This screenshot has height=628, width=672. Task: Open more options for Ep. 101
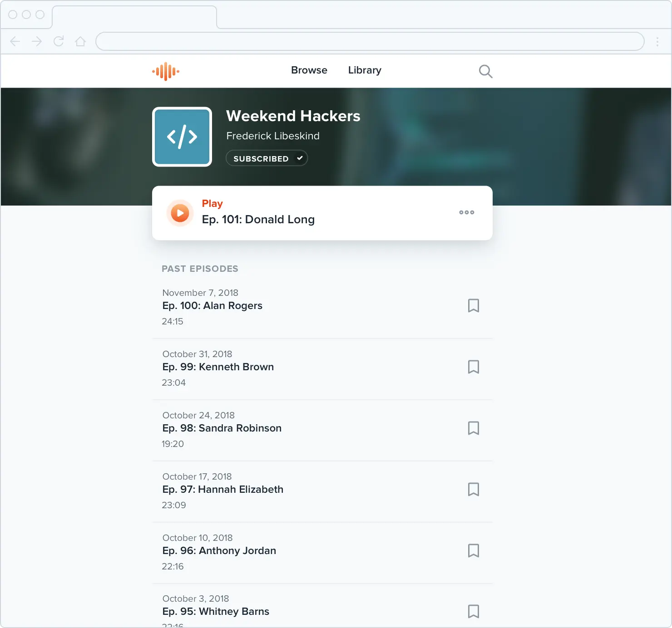click(x=466, y=212)
